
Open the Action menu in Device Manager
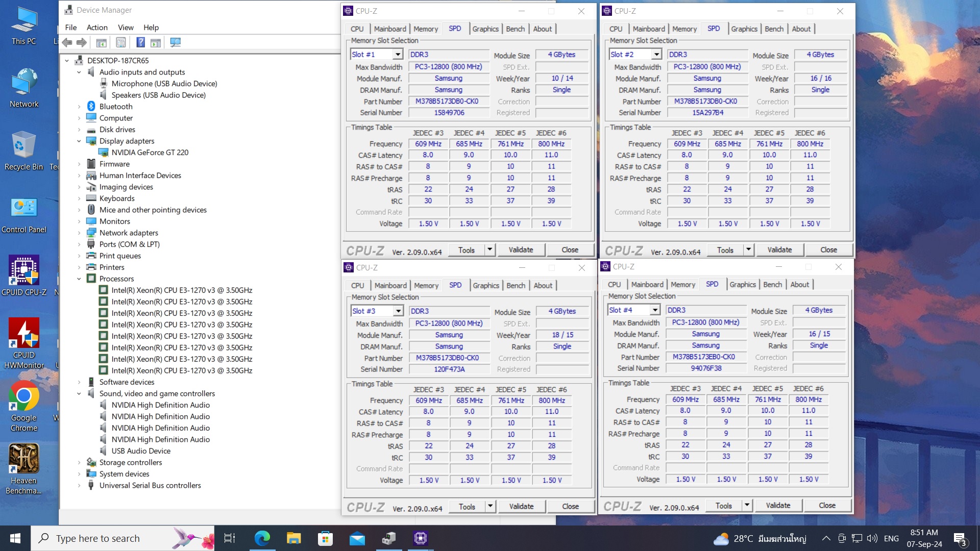tap(97, 28)
